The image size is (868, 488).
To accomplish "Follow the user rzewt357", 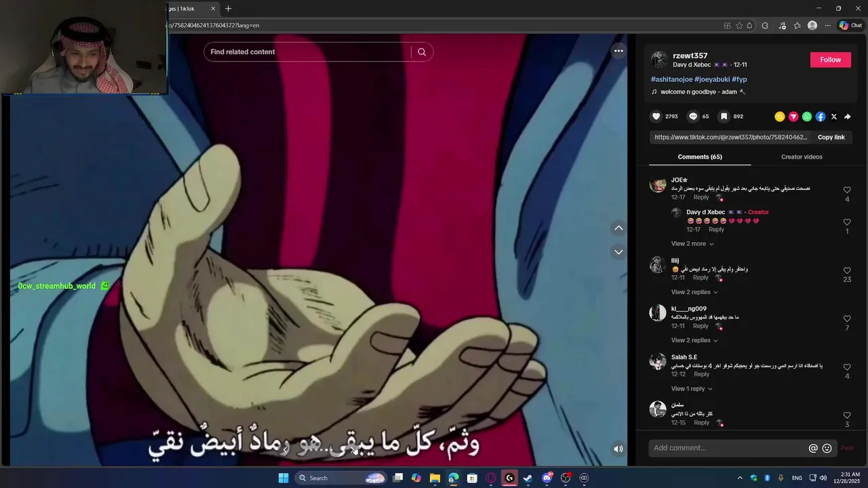I will (x=830, y=60).
